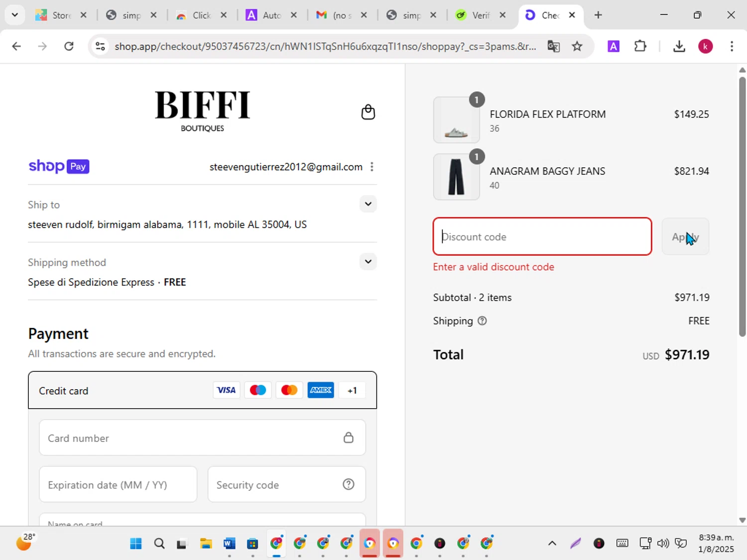Focus the Card number field

click(x=202, y=438)
